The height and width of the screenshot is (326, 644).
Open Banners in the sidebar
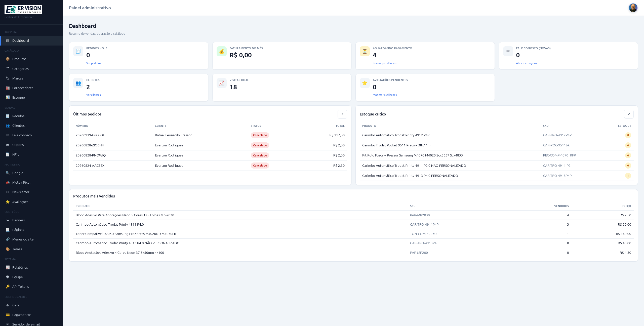coord(31,220)
